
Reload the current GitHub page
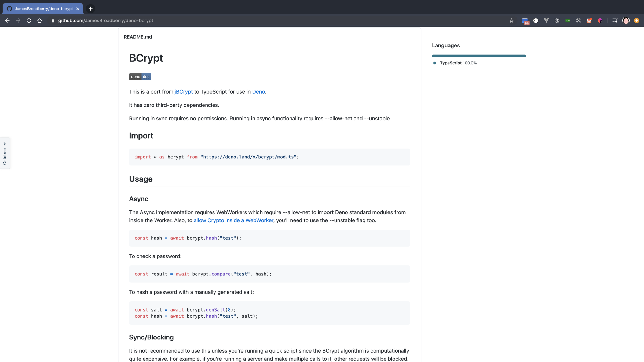[29, 20]
